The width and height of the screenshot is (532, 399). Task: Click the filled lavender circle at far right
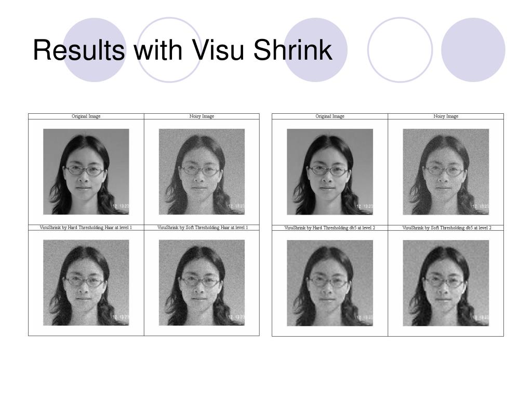point(473,50)
